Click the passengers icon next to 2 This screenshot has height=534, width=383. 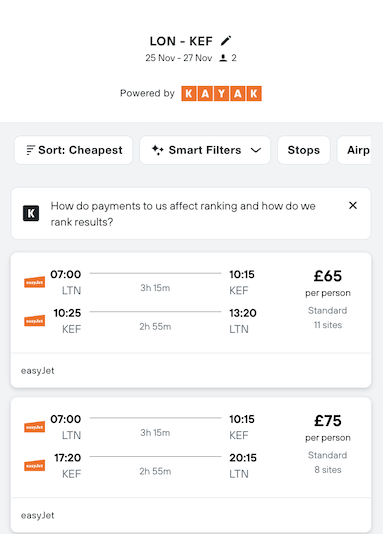223,58
